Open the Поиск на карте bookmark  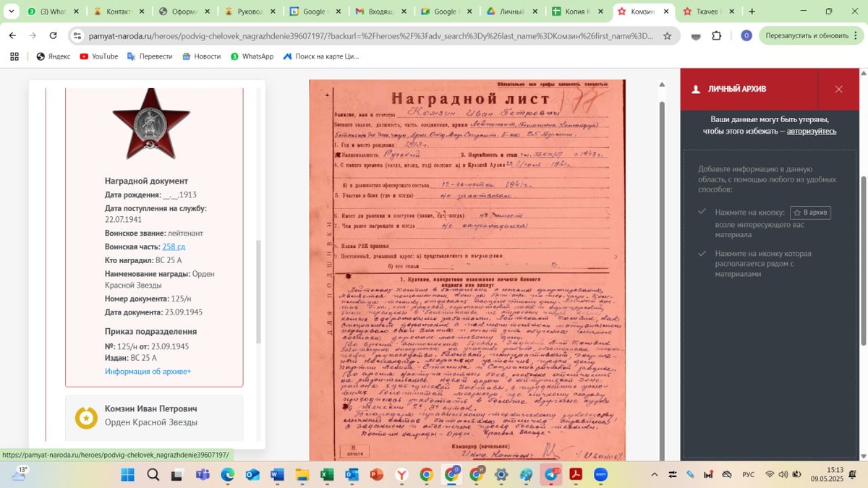coord(320,56)
